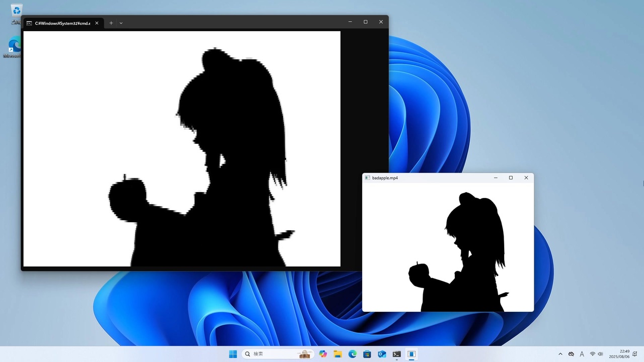This screenshot has width=644, height=362.
Task: Maximize the badapple.mp4 window
Action: (511, 178)
